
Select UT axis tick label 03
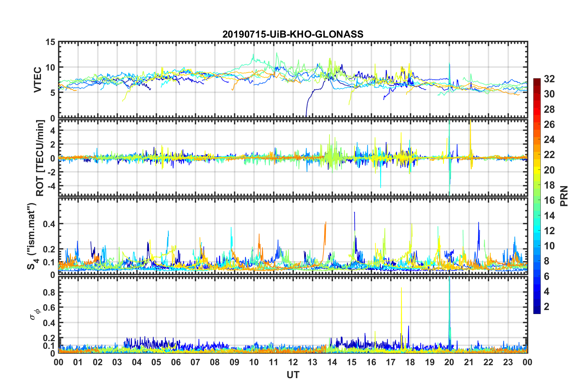[117, 362]
